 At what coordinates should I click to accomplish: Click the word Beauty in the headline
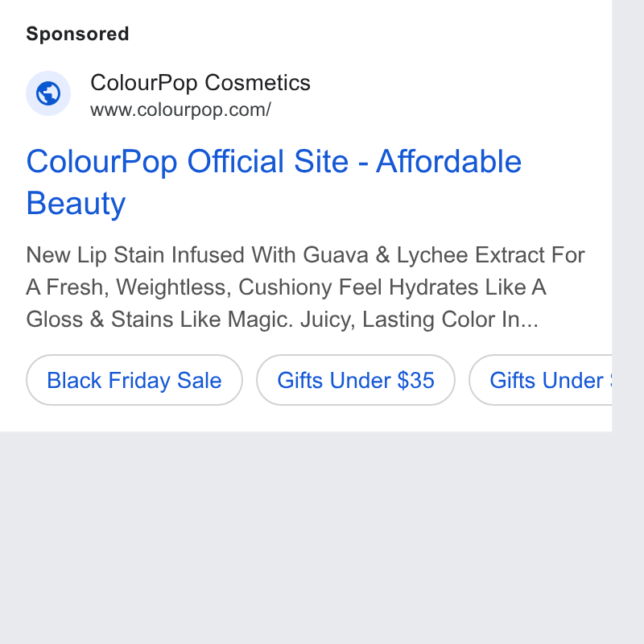(x=76, y=204)
